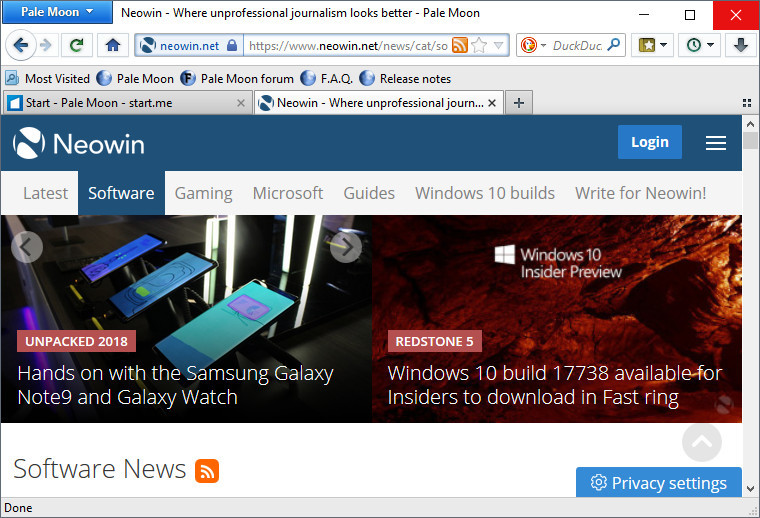Viewport: 760px width, 518px height.
Task: Click the Neowin logo in header
Action: (79, 144)
